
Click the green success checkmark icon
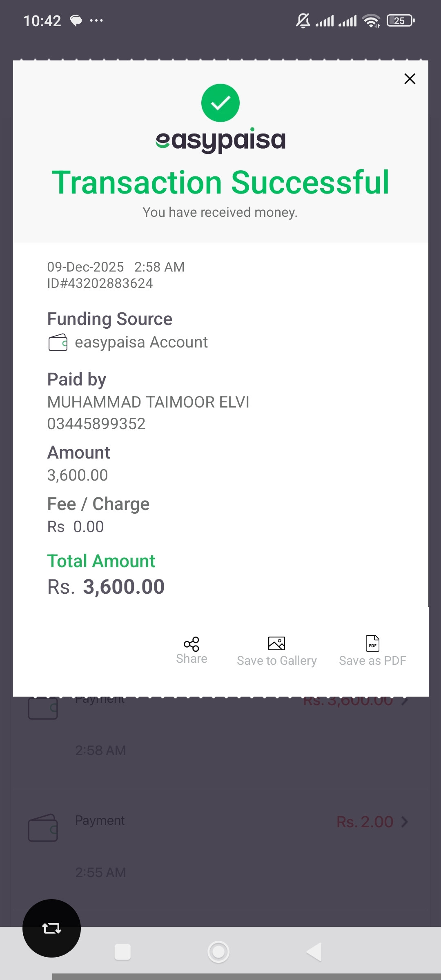(x=220, y=103)
